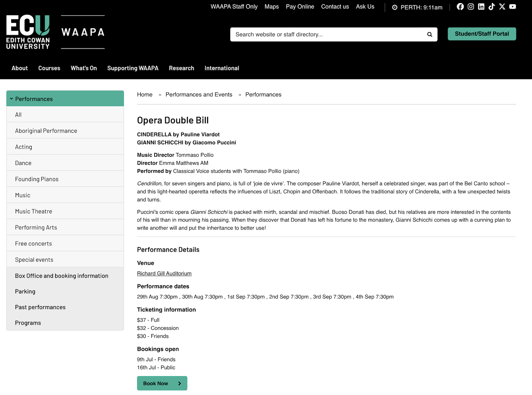Click the WAAPA wordmark logo
The image size is (532, 395).
(83, 32)
